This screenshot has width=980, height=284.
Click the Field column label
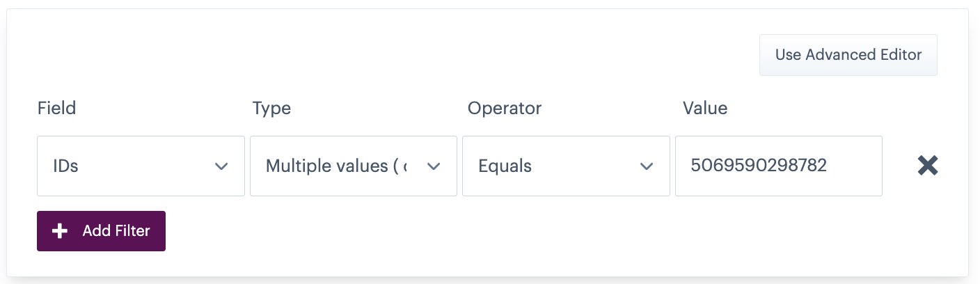pos(56,108)
